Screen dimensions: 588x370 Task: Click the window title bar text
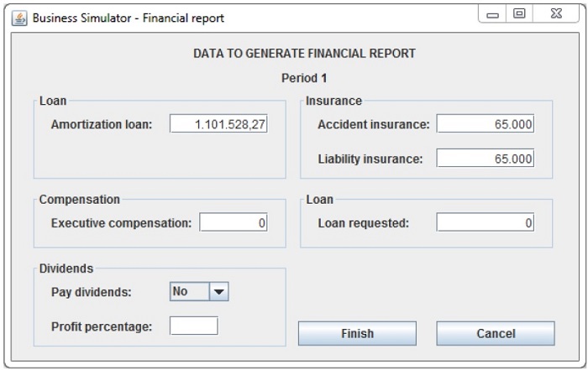(128, 18)
